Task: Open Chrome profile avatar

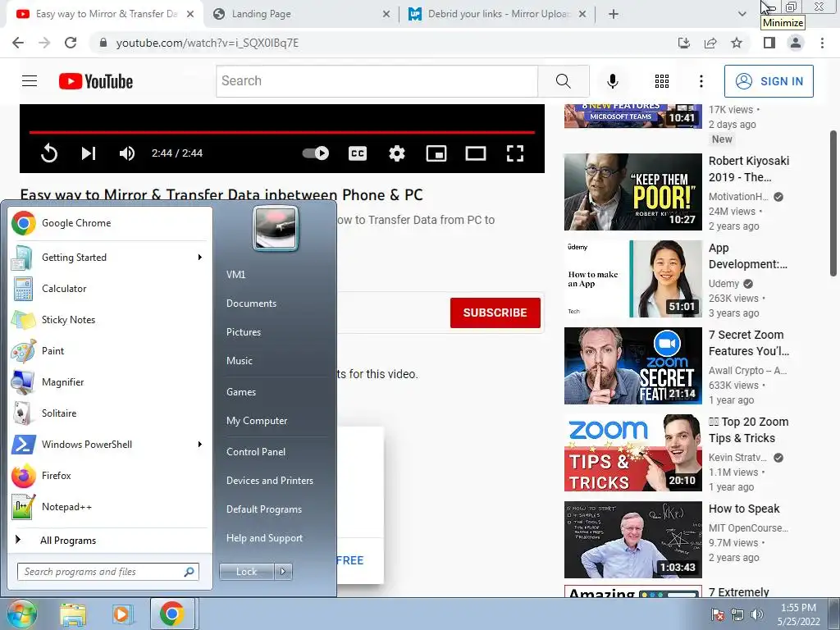Action: [796, 43]
